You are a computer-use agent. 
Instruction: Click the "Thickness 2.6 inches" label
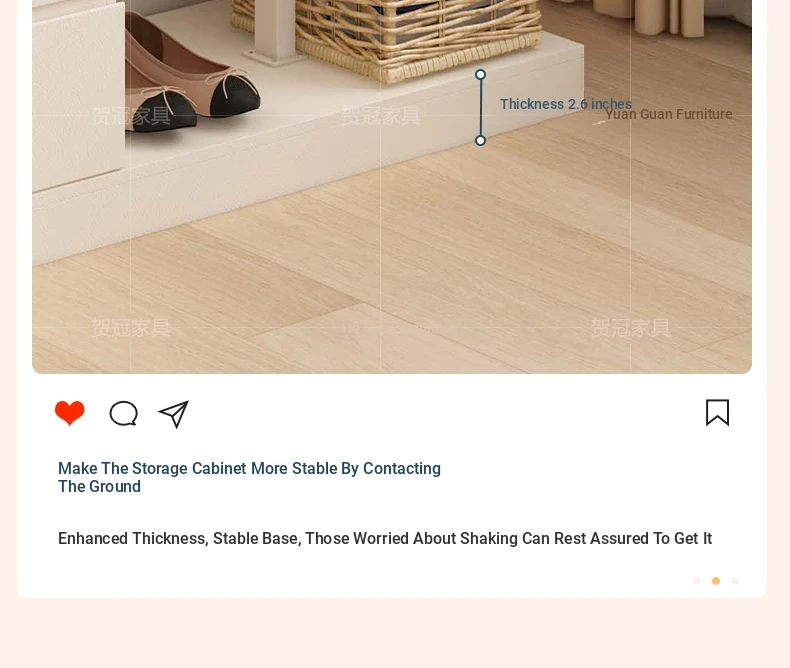(565, 104)
